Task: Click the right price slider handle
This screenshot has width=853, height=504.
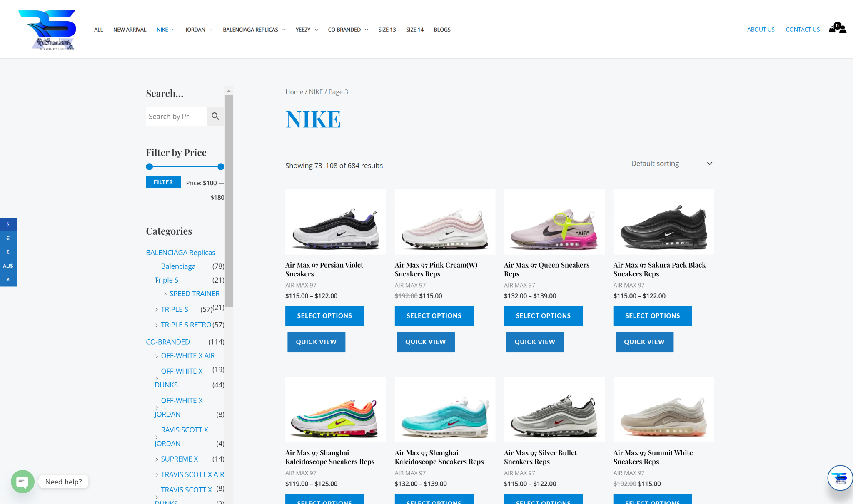Action: click(221, 167)
